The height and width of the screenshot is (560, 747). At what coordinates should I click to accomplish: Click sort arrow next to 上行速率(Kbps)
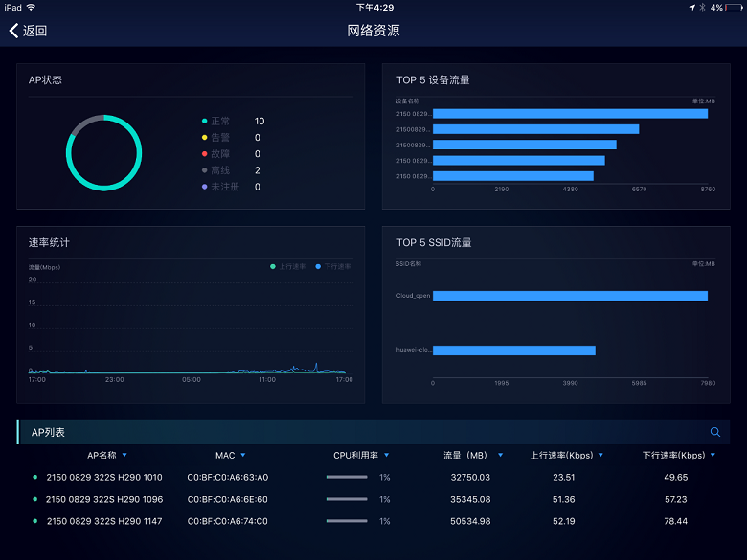coord(602,456)
